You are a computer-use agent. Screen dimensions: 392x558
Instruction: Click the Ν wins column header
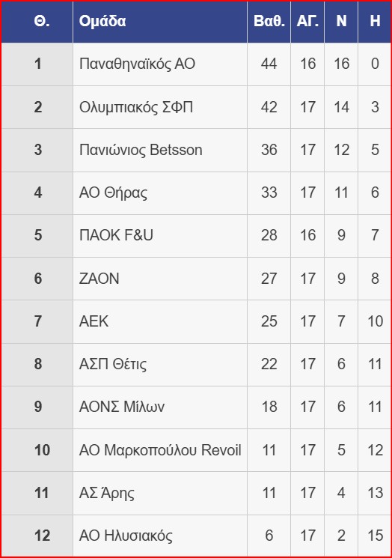coord(341,21)
